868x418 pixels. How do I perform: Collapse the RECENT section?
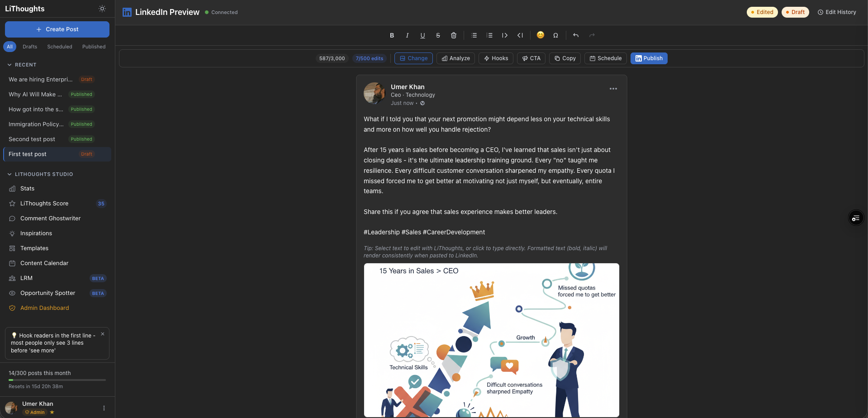point(22,65)
